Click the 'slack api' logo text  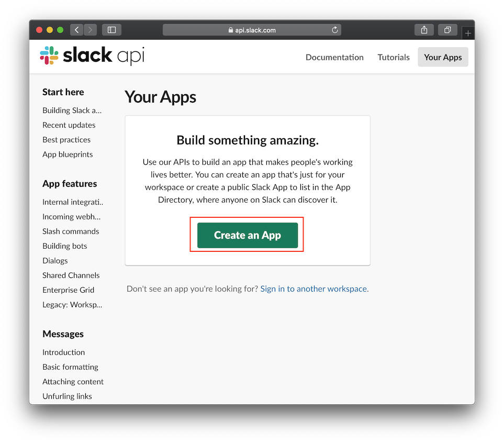click(x=104, y=56)
